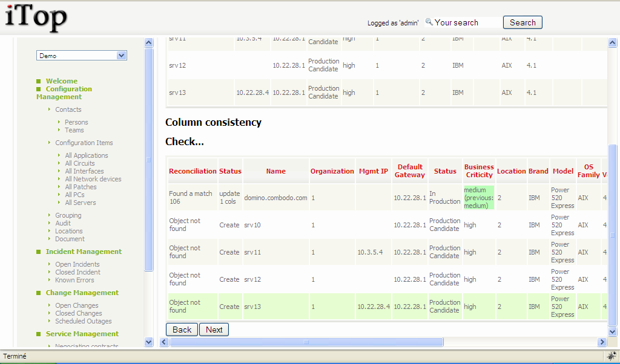
Task: Click the OS Family column header
Action: pos(589,171)
